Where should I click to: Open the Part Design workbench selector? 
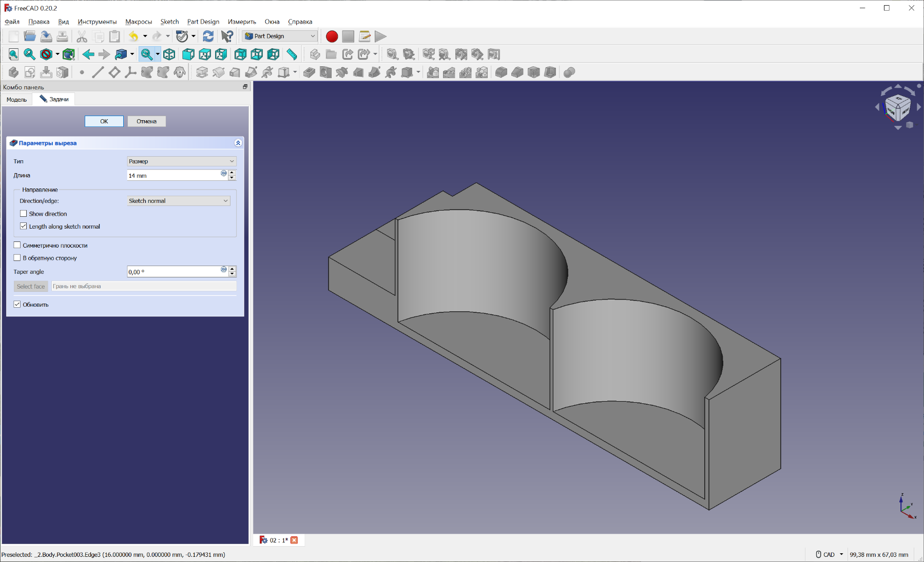click(280, 36)
